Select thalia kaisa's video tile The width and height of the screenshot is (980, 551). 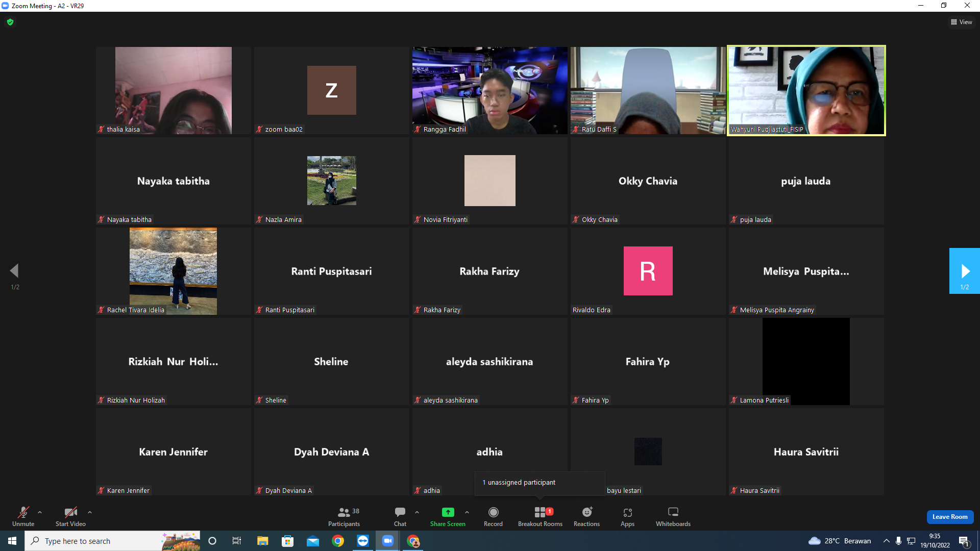tap(174, 90)
